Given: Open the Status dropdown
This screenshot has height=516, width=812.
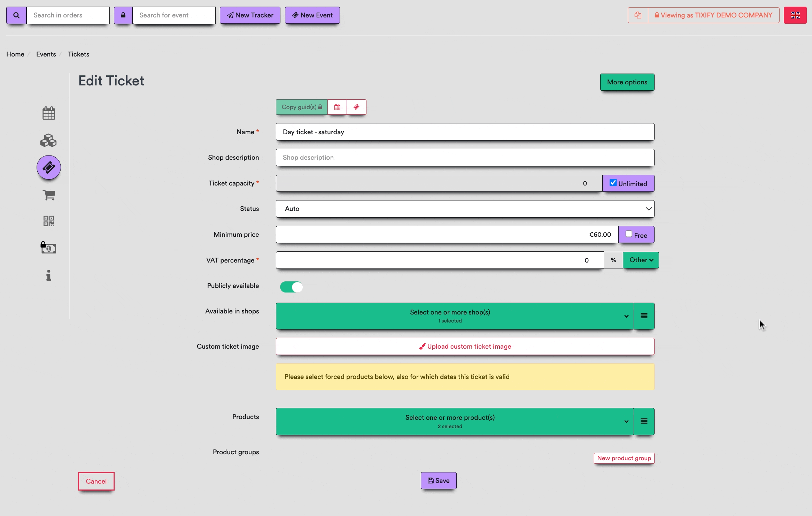Looking at the screenshot, I should pos(465,209).
